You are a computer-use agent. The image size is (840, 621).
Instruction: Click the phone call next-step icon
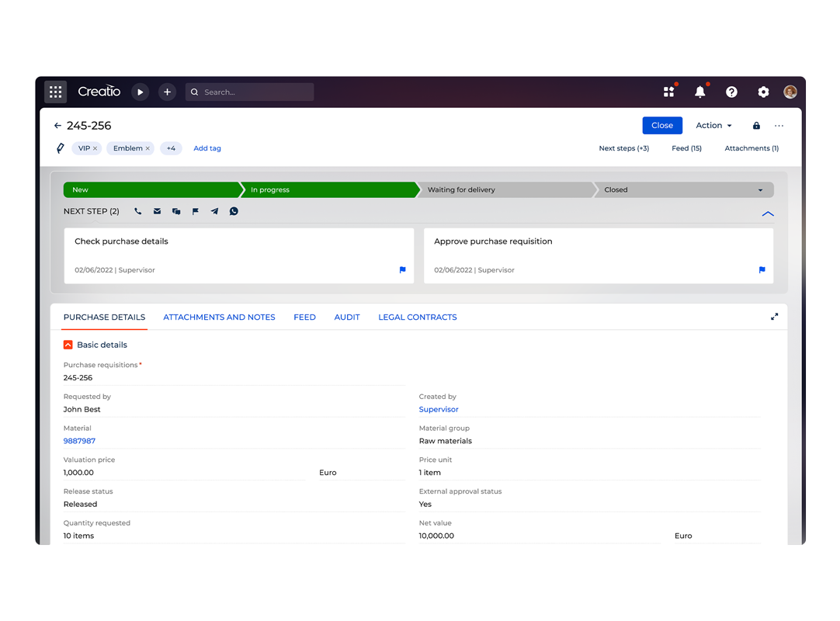click(138, 211)
